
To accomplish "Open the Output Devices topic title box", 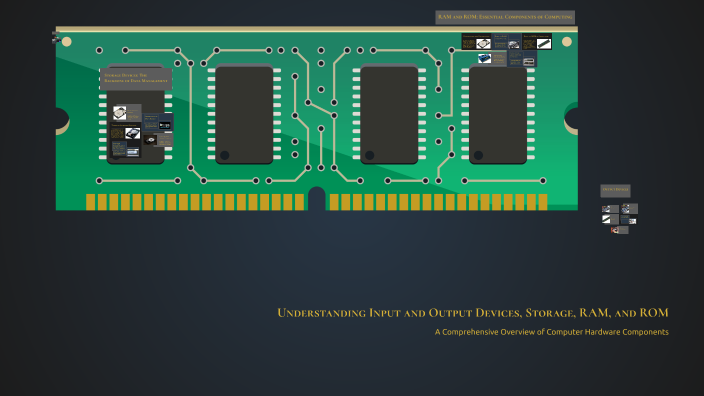I will click(616, 191).
